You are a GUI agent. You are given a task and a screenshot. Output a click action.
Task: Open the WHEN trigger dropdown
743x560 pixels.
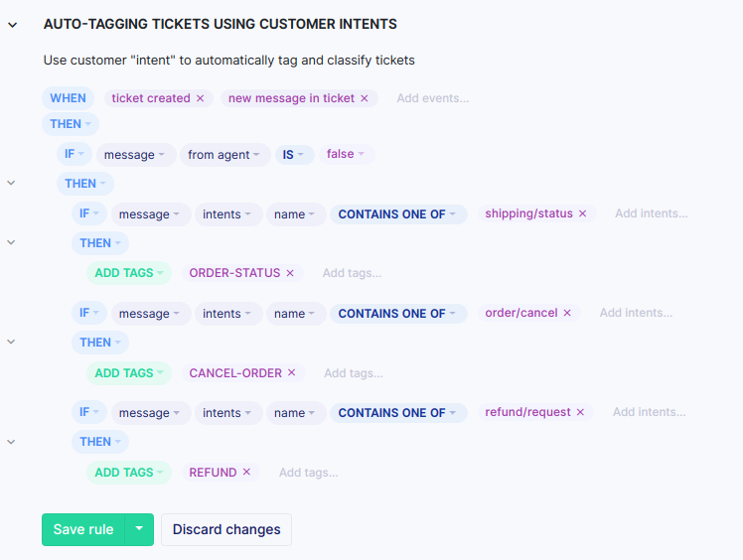68,98
